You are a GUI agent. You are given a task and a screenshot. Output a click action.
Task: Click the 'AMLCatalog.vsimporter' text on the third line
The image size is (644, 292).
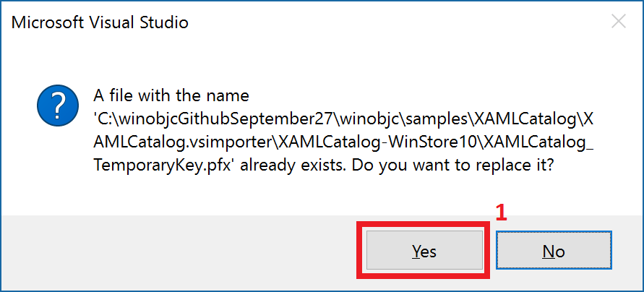(x=183, y=142)
